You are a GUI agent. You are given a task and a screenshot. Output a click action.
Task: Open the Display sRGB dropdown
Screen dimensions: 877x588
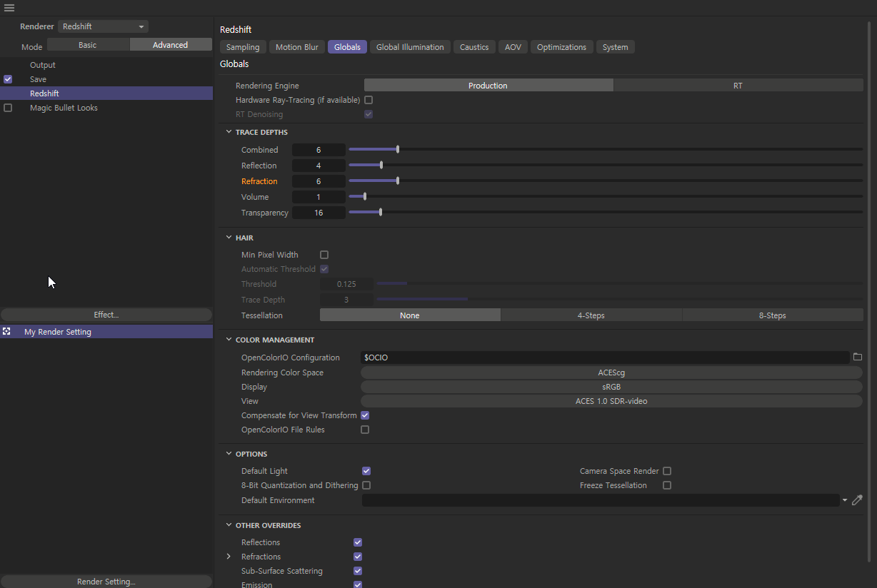click(x=611, y=387)
